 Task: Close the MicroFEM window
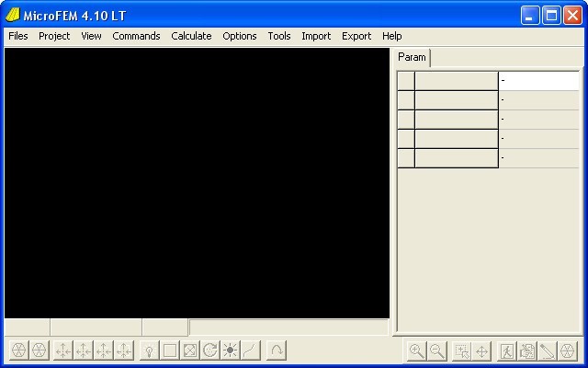(x=573, y=16)
